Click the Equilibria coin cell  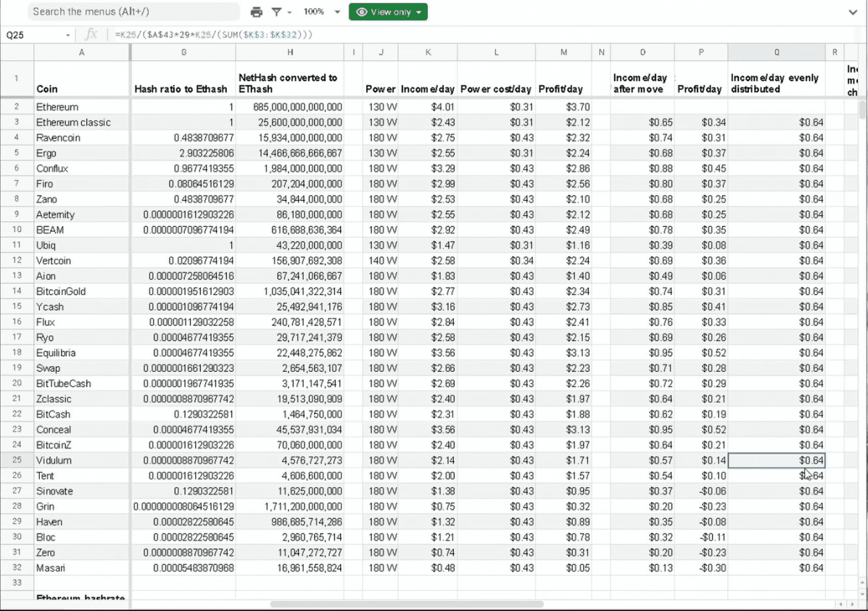click(81, 352)
